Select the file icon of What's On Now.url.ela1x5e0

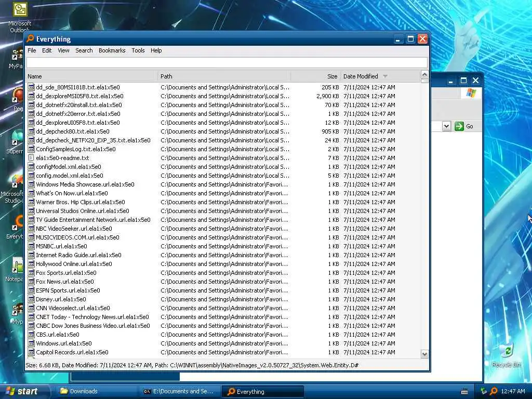[31, 193]
